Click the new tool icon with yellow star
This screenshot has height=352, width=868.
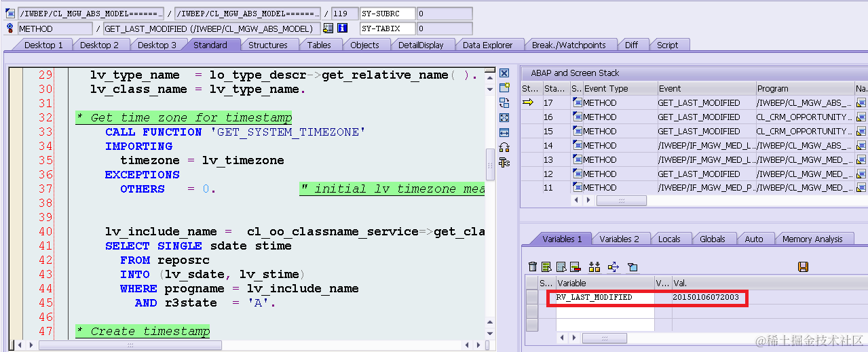pyautogui.click(x=504, y=88)
